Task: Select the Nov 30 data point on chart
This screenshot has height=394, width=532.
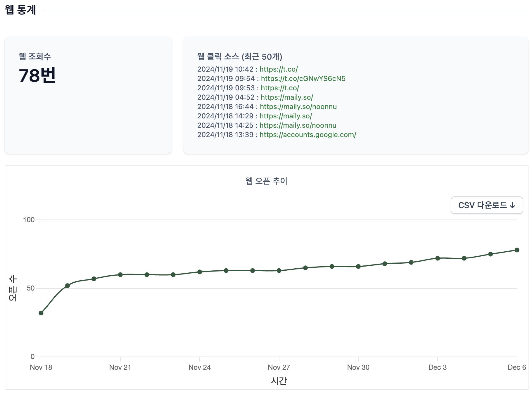Action: (358, 267)
